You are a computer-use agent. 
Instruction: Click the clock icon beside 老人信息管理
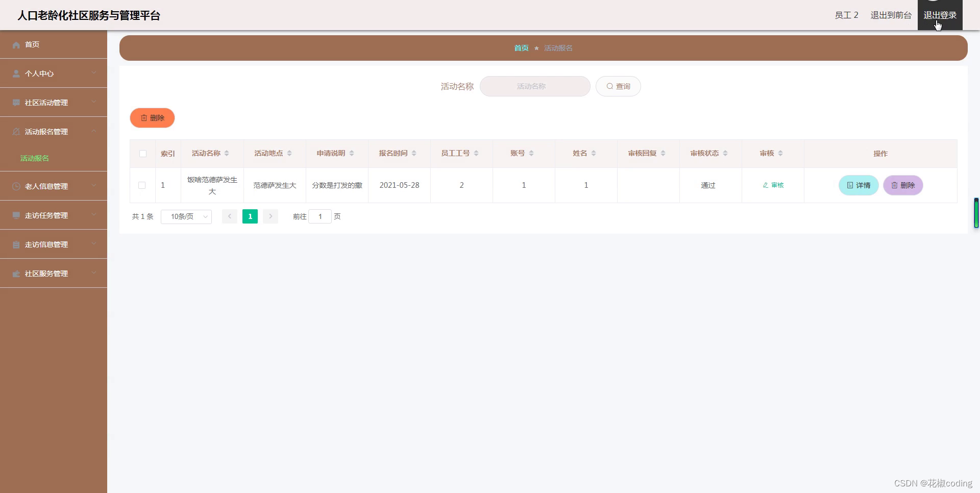pos(16,187)
